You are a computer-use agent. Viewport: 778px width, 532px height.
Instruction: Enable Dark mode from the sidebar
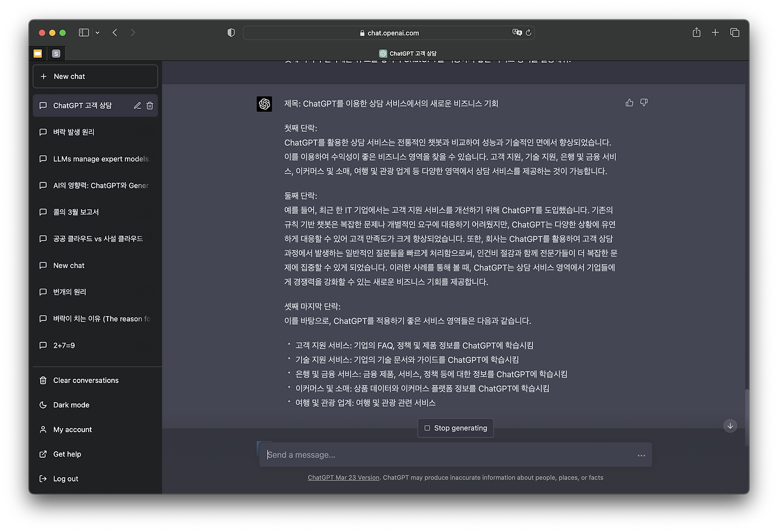click(x=71, y=404)
